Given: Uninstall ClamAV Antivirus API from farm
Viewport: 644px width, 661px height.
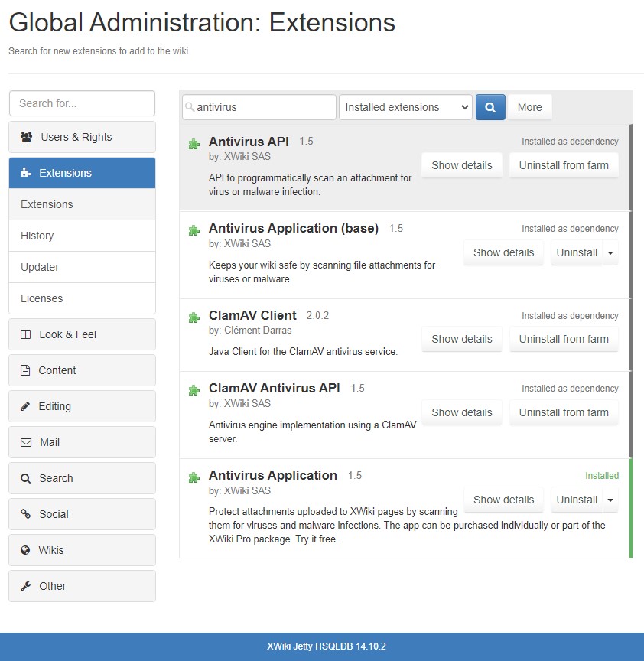Looking at the screenshot, I should click(564, 412).
